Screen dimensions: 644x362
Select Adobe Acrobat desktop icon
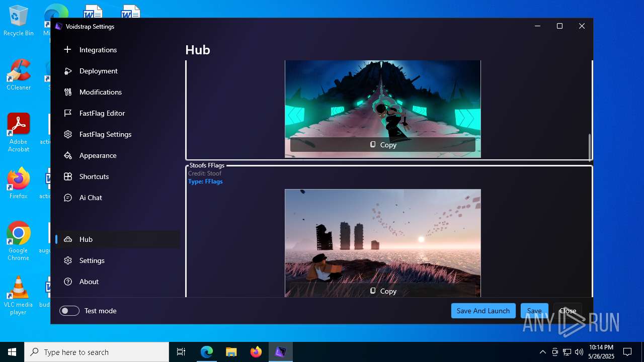coord(19,133)
